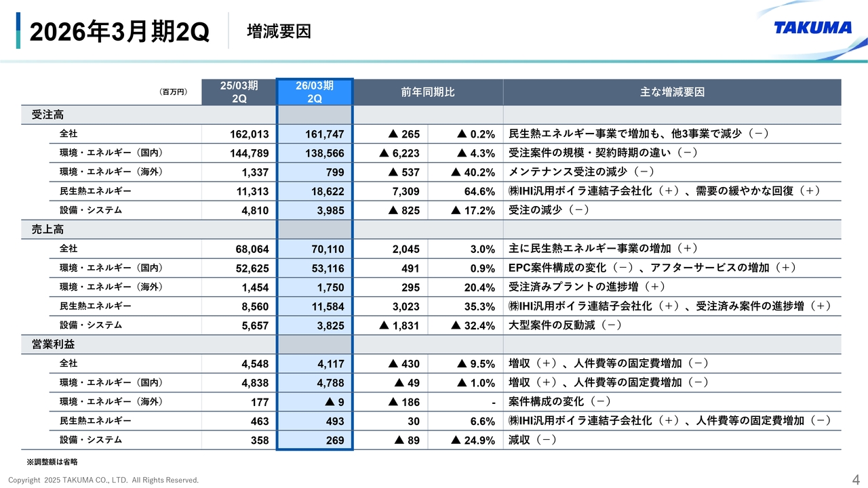Image resolution: width=868 pixels, height=488 pixels.
Task: Select the "営業利益" section row
Action: click(53, 345)
